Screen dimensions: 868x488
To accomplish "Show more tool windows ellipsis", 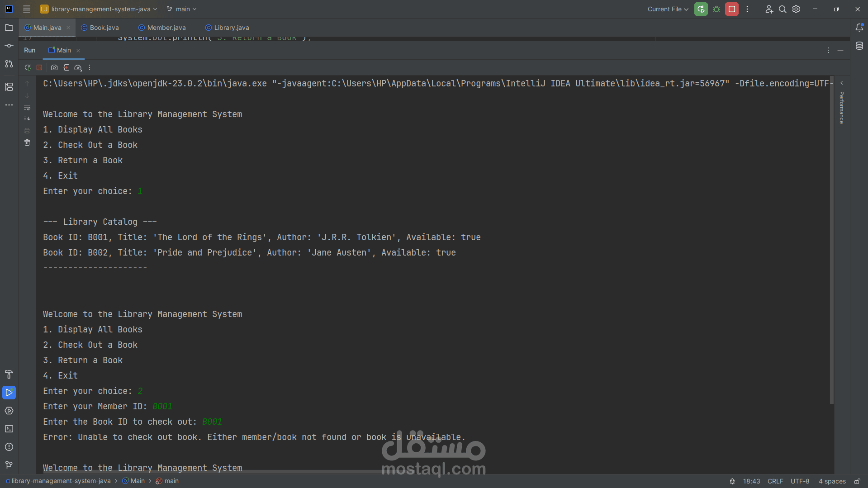I will pos(9,105).
